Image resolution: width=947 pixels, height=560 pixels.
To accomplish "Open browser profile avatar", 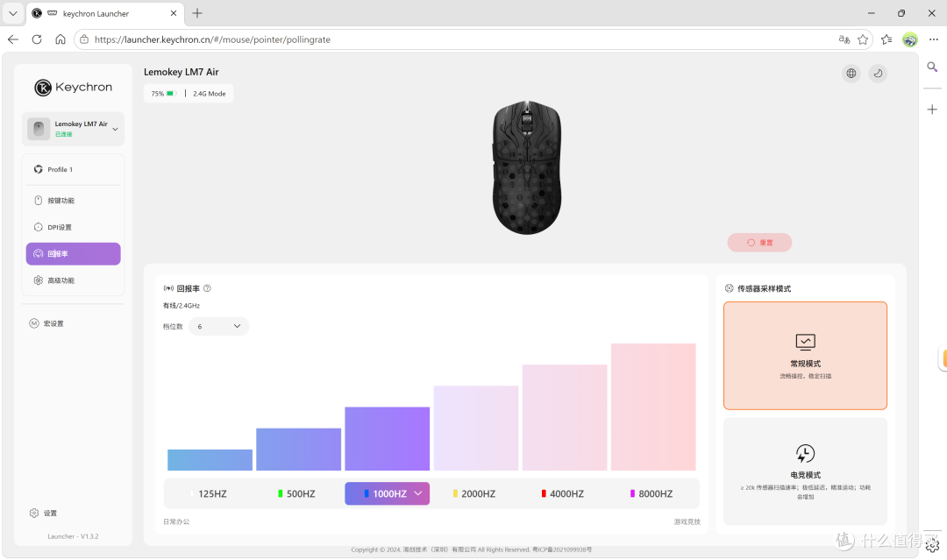I will tap(909, 39).
